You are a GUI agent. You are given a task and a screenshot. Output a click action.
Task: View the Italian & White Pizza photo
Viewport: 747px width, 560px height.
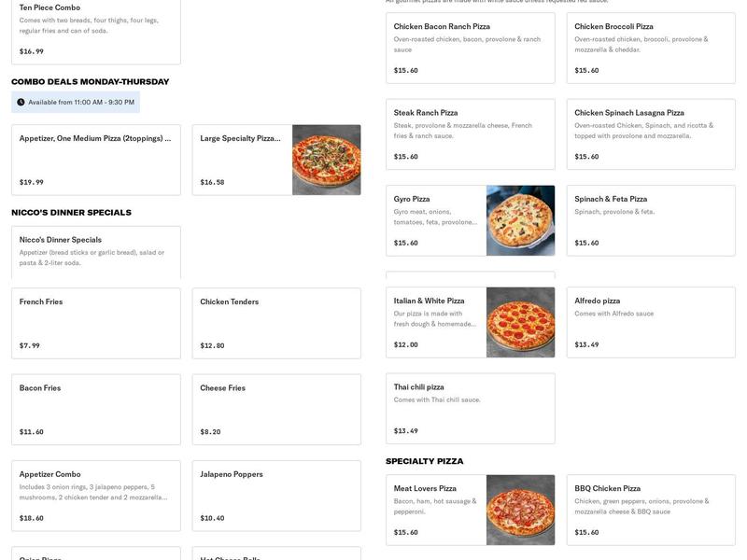pyautogui.click(x=520, y=322)
